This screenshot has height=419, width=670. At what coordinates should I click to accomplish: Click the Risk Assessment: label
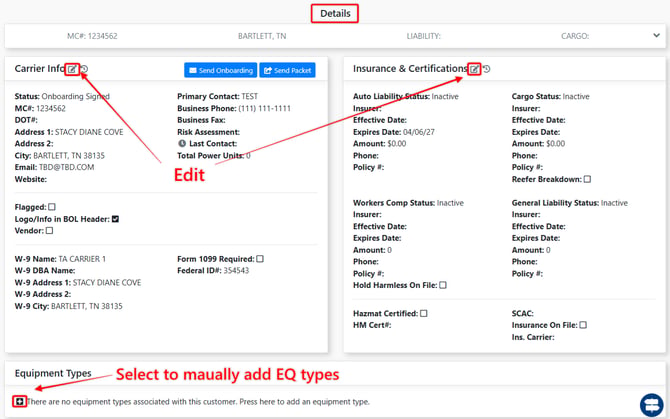[x=209, y=132]
